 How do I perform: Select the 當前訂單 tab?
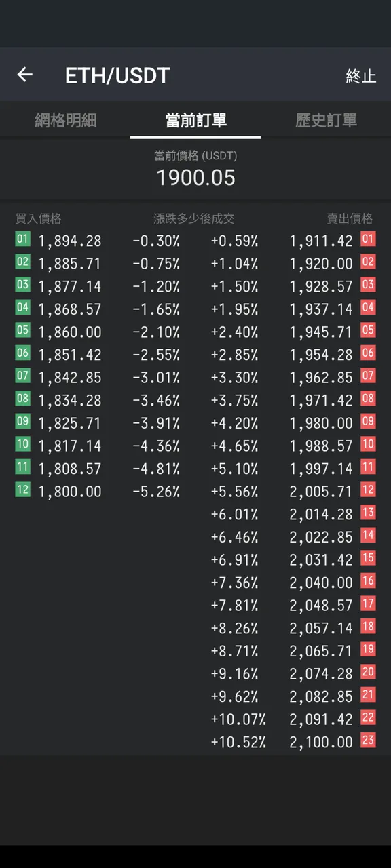coord(195,121)
